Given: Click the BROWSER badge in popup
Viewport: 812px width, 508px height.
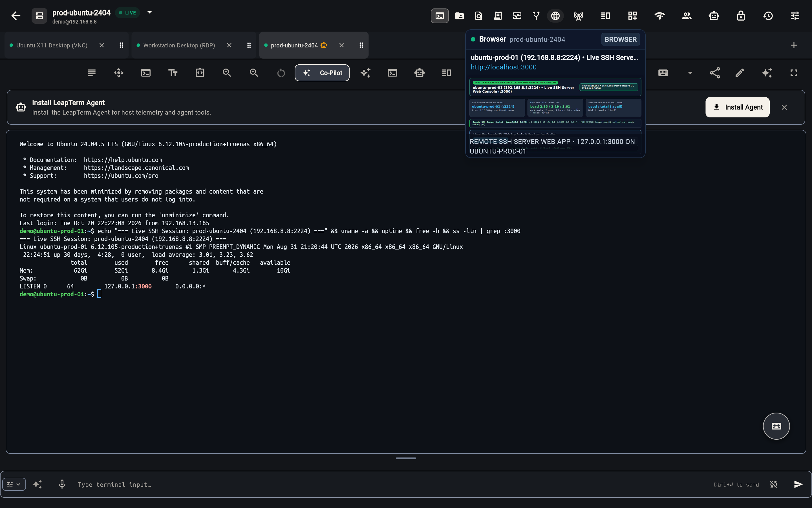Looking at the screenshot, I should [620, 39].
